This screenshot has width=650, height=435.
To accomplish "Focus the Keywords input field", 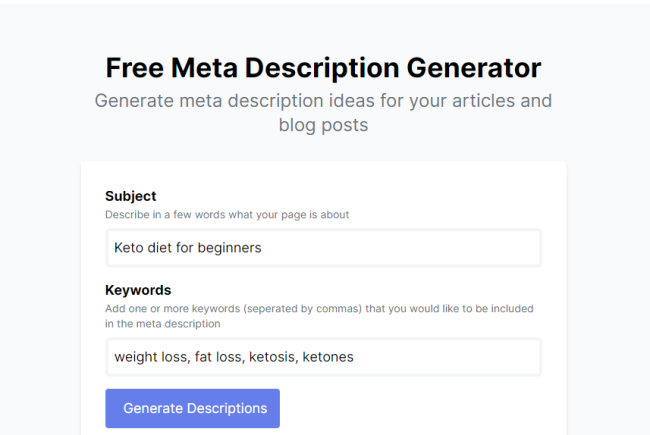I will coord(323,356).
